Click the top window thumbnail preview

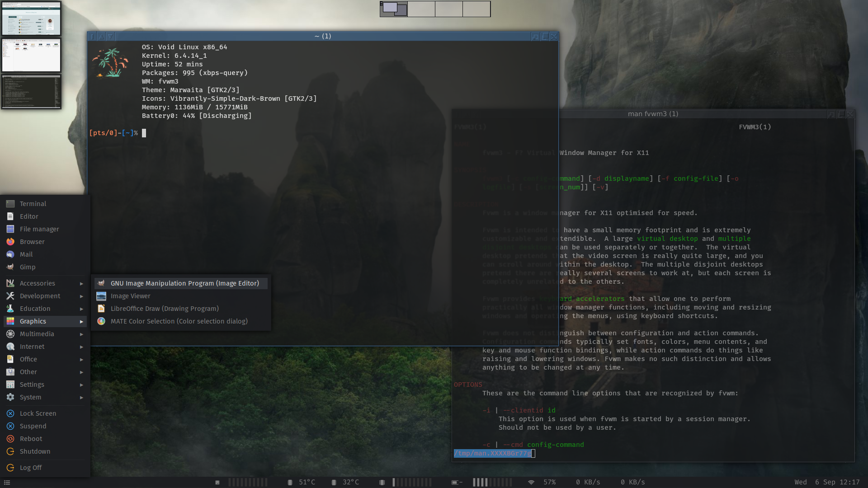click(31, 19)
